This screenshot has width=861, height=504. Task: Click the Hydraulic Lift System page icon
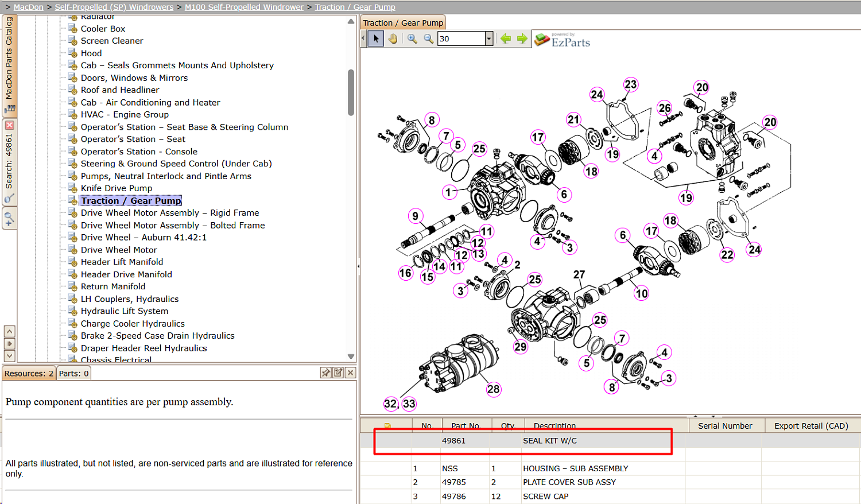[x=73, y=311]
